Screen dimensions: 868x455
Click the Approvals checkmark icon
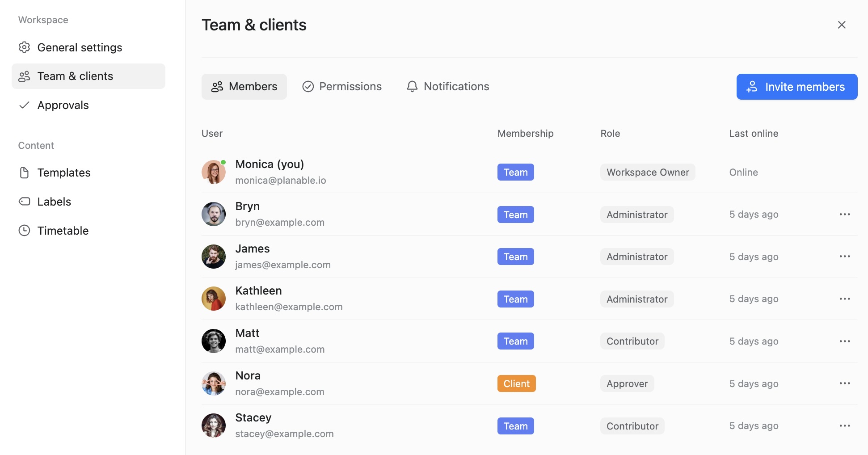coord(24,105)
